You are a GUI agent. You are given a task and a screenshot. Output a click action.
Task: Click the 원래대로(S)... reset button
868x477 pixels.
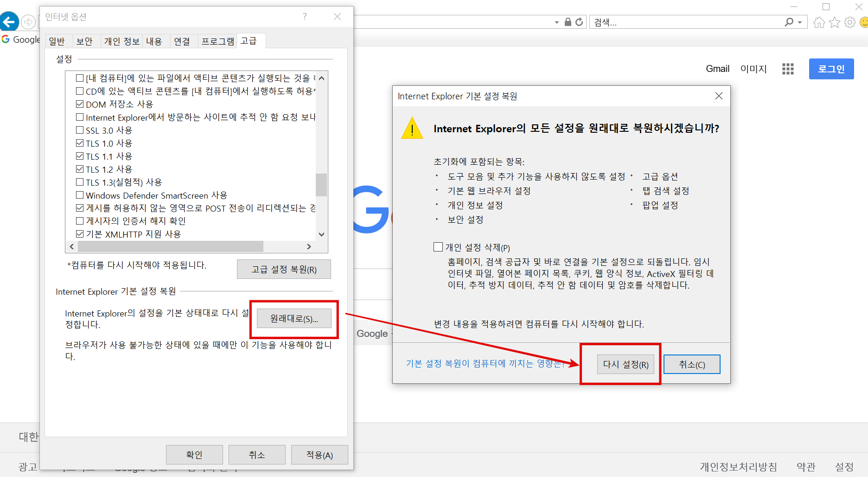pyautogui.click(x=294, y=318)
